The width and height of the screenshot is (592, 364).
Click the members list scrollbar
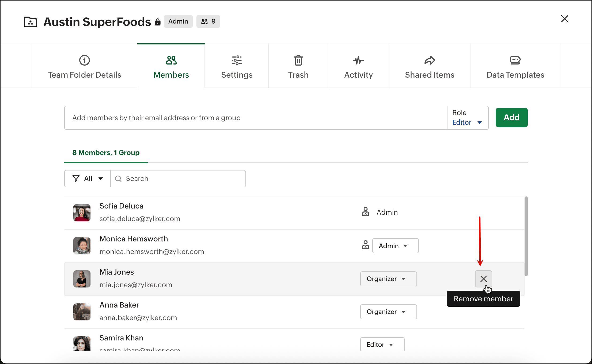pos(526,236)
